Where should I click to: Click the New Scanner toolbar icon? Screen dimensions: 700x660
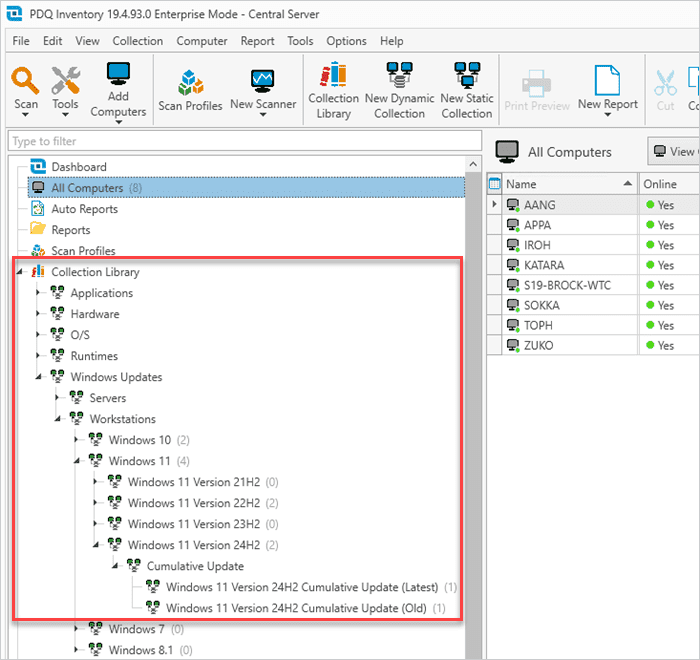pos(262,81)
